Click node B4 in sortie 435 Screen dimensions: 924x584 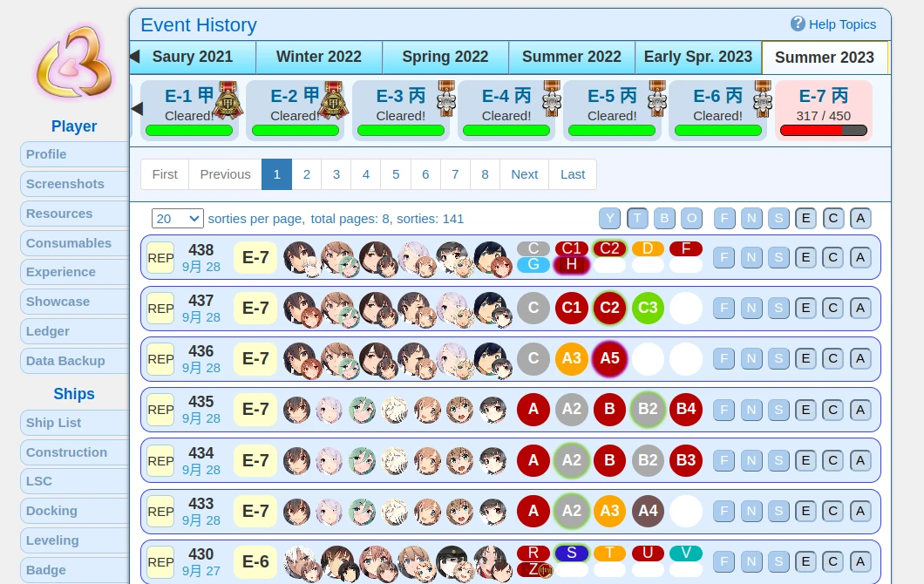pos(686,409)
